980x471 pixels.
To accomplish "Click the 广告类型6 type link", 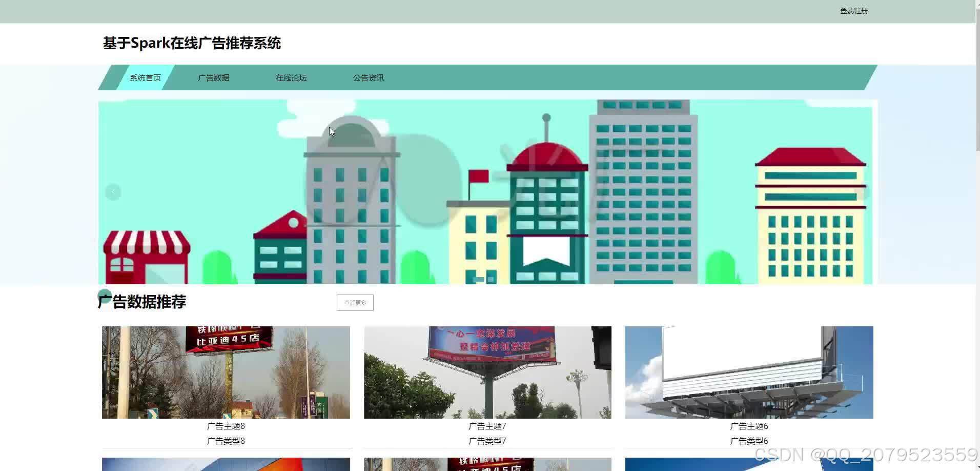I will [x=748, y=440].
